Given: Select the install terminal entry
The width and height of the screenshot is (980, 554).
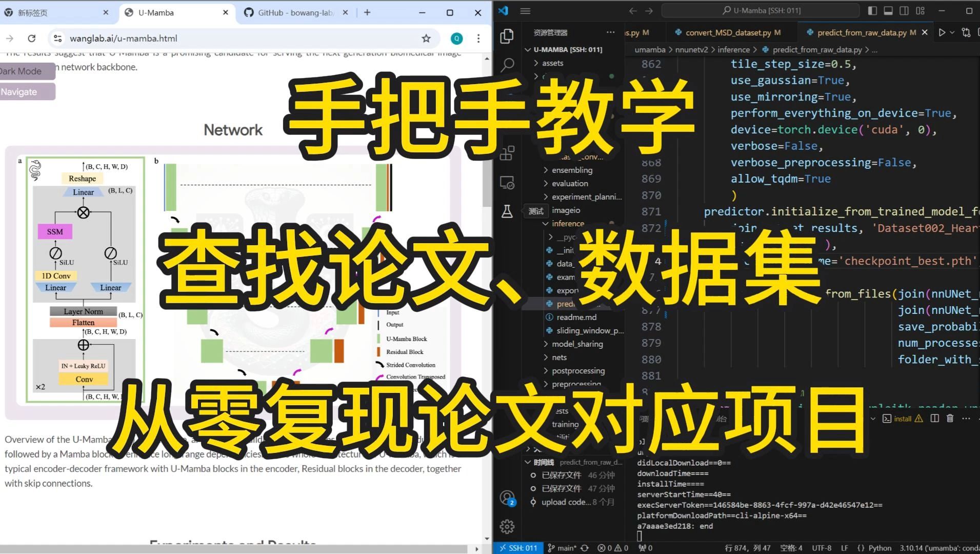Looking at the screenshot, I should [x=903, y=419].
